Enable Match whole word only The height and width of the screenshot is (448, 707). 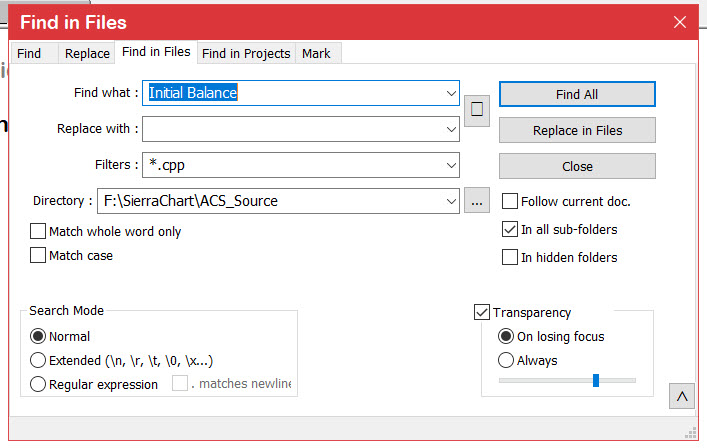tap(39, 231)
